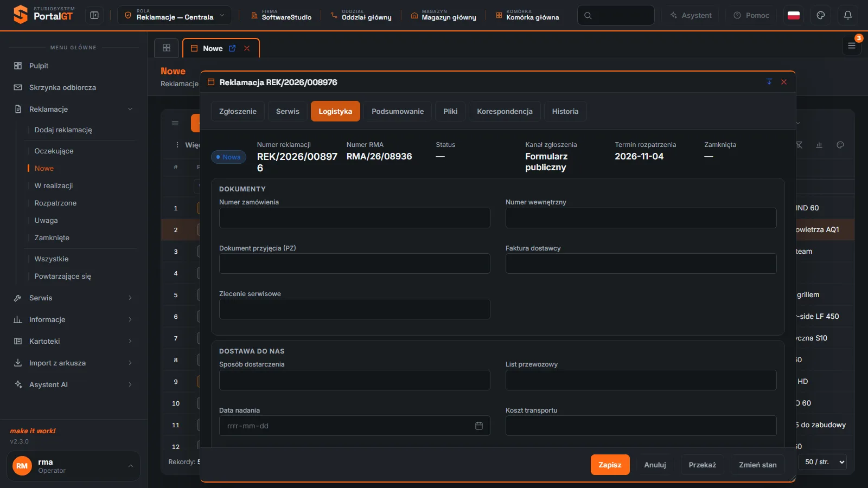
Task: Click the Zapisz button
Action: coord(610,465)
